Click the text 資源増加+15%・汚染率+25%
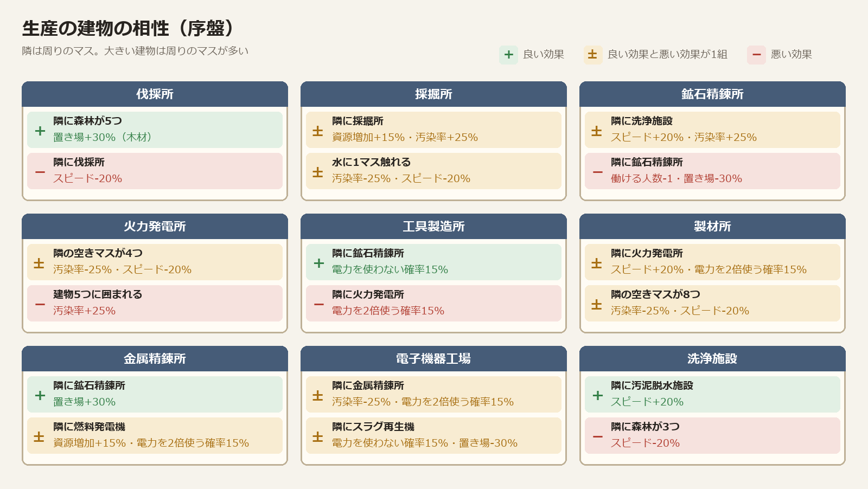This screenshot has width=868, height=489. pyautogui.click(x=405, y=137)
